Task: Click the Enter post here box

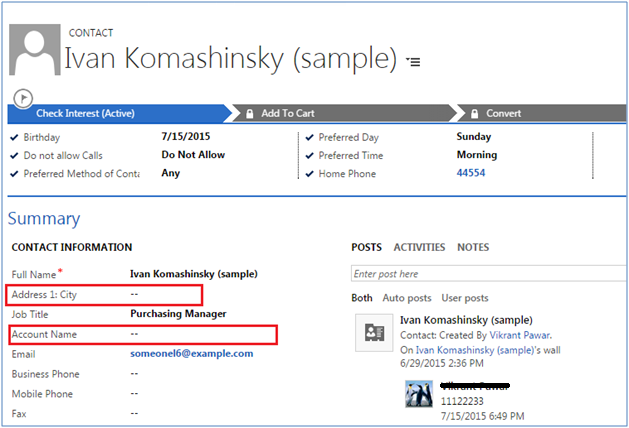Action: [488, 274]
